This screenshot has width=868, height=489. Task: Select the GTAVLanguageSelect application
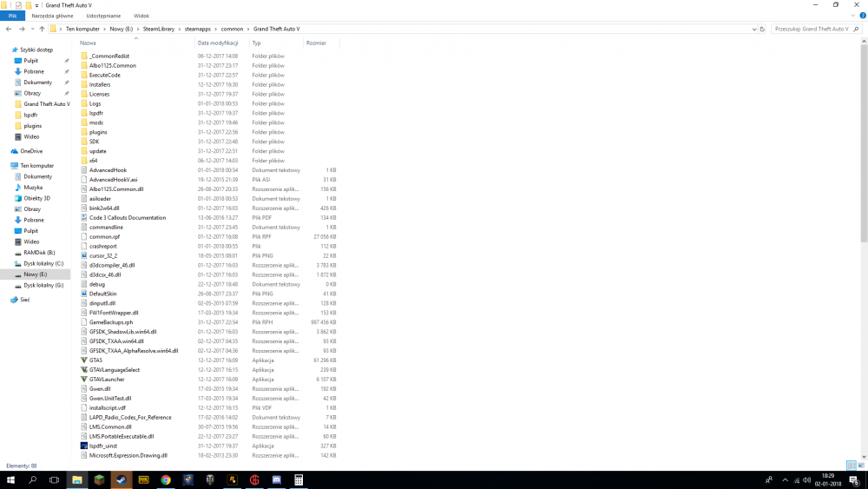pos(115,370)
